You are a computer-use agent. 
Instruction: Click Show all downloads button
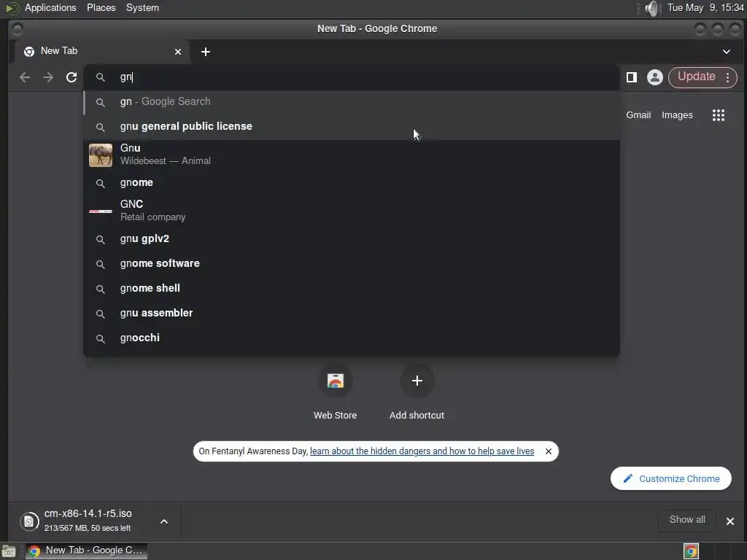pos(687,520)
